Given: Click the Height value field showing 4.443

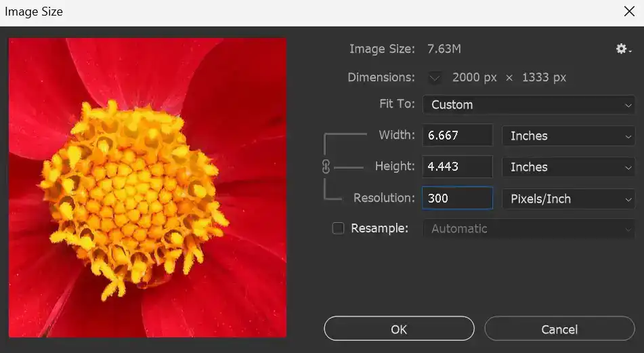Looking at the screenshot, I should 457,167.
